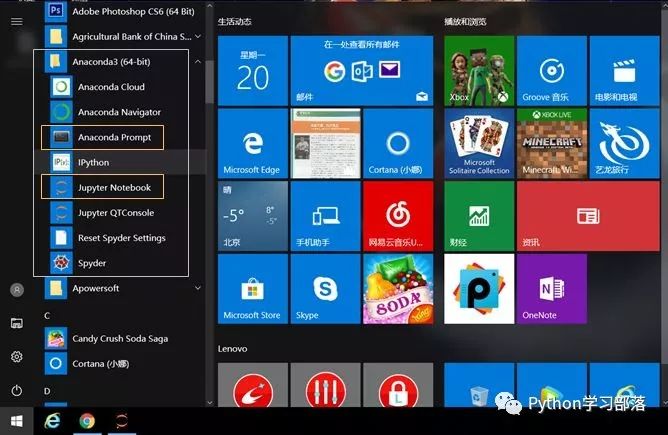
Task: Click the letter C group header
Action: (47, 316)
